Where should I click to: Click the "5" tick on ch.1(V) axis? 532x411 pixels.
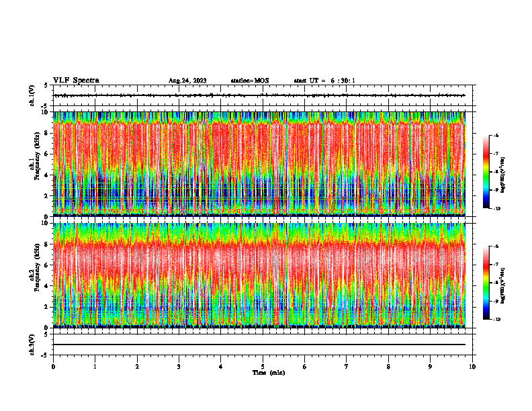46,85
